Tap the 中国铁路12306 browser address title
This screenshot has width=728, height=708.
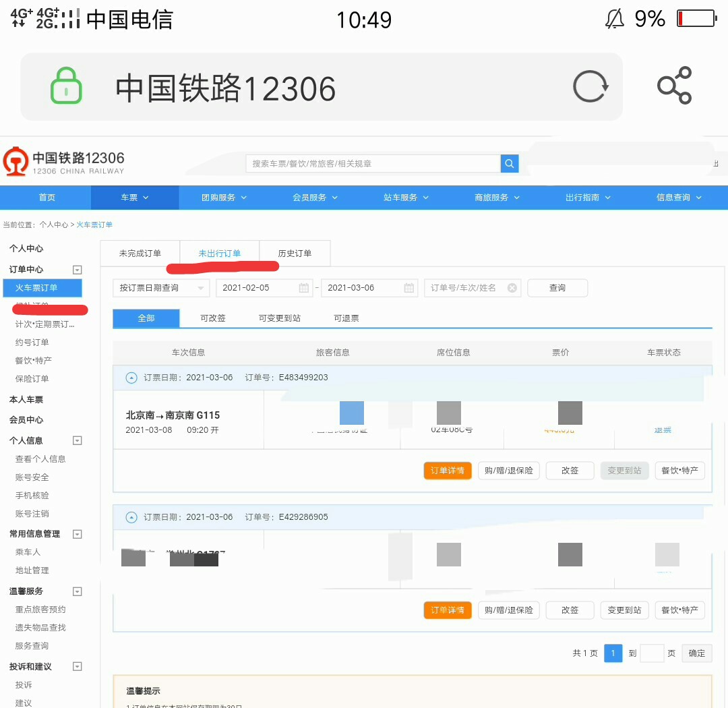[226, 88]
